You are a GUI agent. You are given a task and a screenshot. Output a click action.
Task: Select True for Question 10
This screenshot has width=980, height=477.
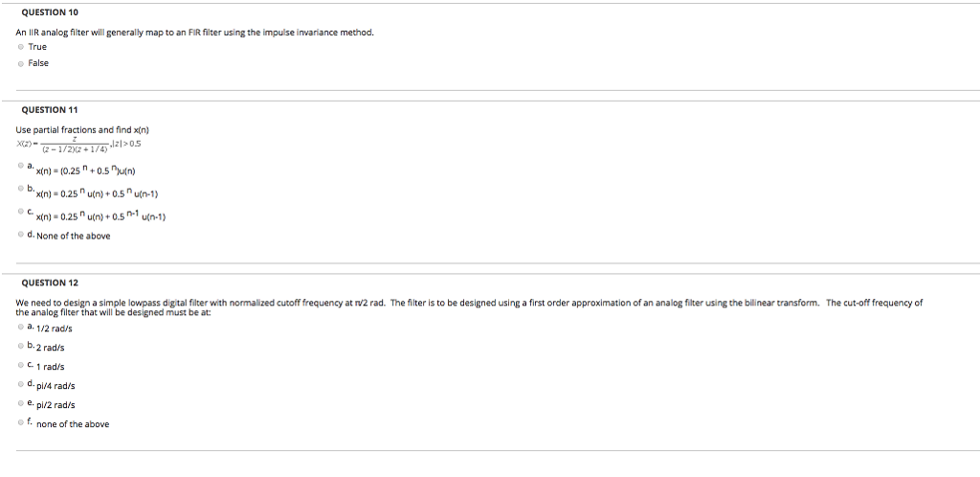pos(21,47)
